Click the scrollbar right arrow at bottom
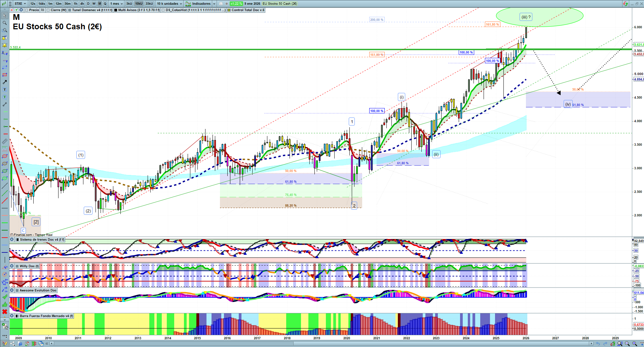 [592, 344]
